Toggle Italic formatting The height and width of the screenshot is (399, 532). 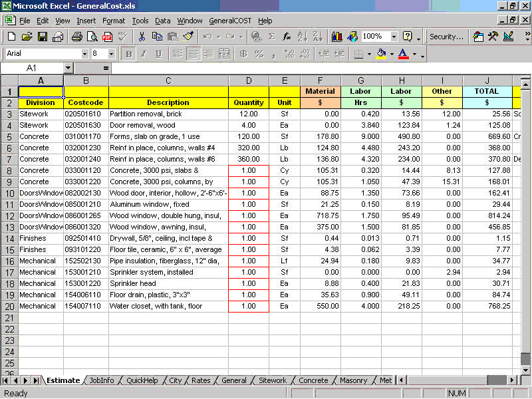click(x=143, y=54)
